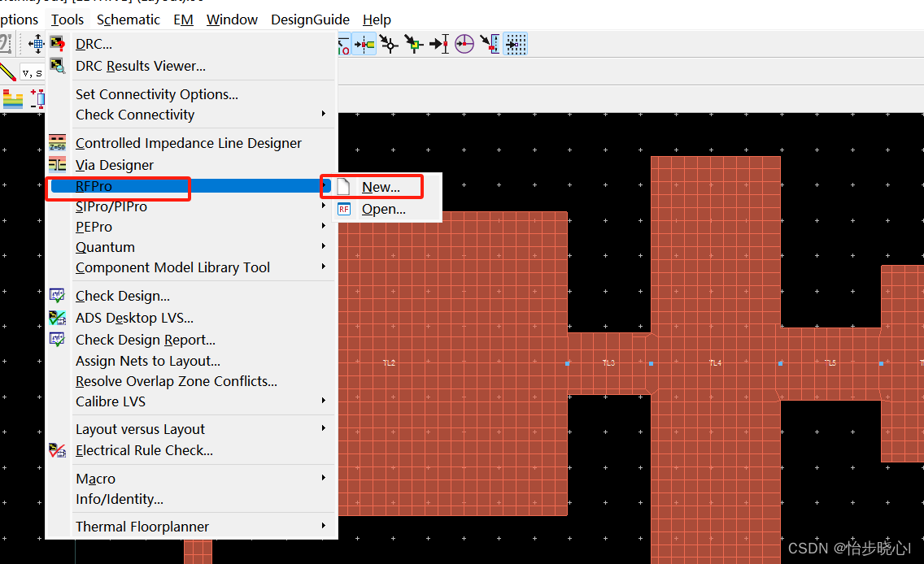Click the DRC icon in Tools menu
The image size is (924, 564).
pos(57,44)
